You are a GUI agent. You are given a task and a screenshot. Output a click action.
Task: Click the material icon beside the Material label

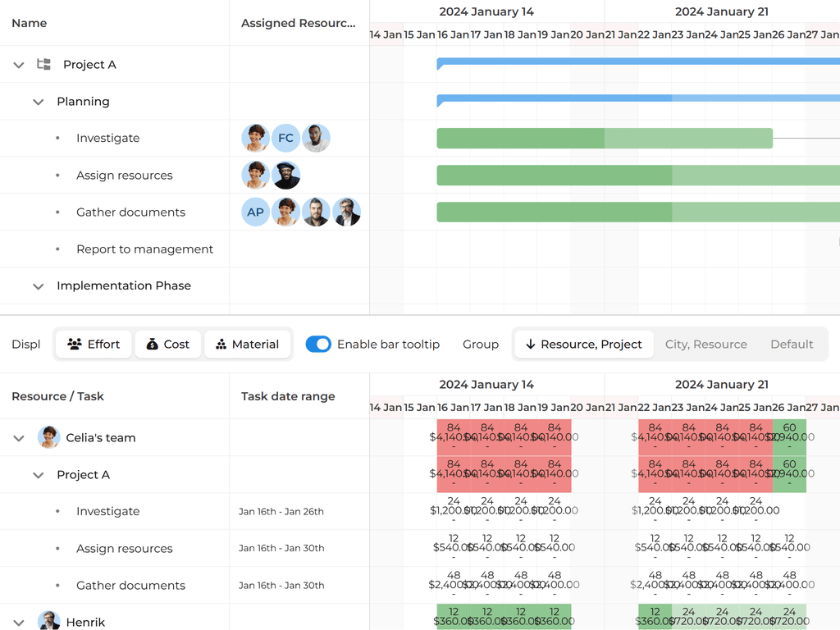click(222, 344)
